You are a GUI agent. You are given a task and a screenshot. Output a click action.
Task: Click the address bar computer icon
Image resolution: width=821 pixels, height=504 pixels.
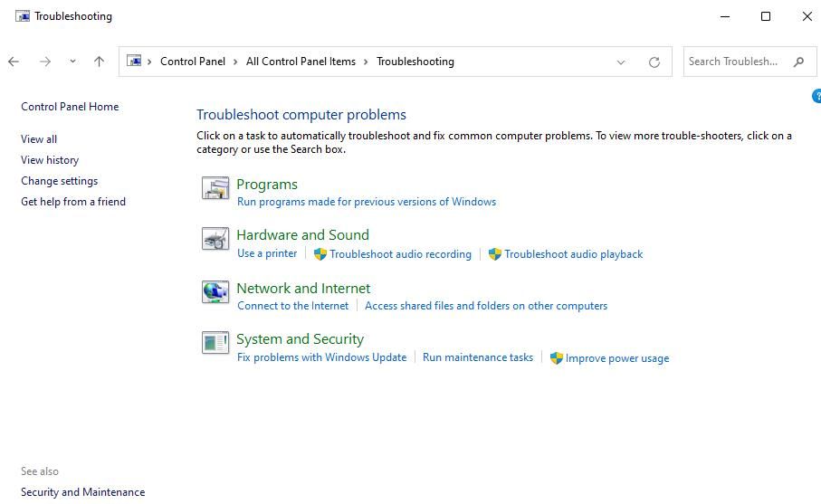coord(134,62)
